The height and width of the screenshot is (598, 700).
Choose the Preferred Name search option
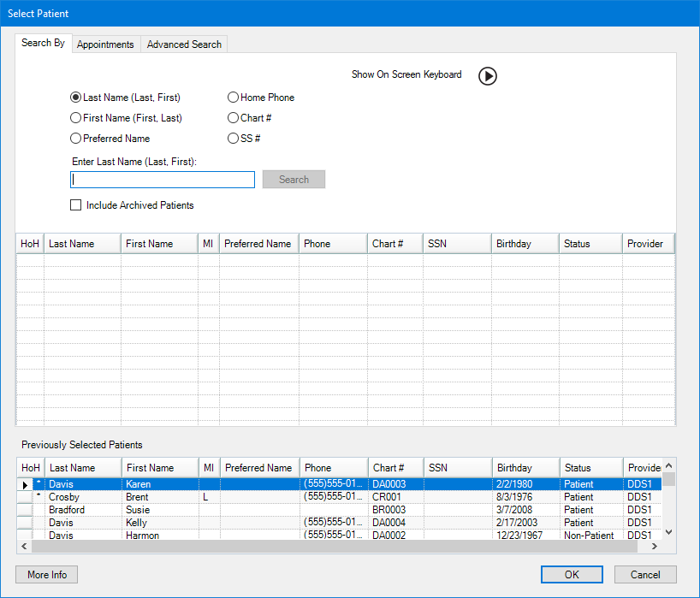point(76,139)
